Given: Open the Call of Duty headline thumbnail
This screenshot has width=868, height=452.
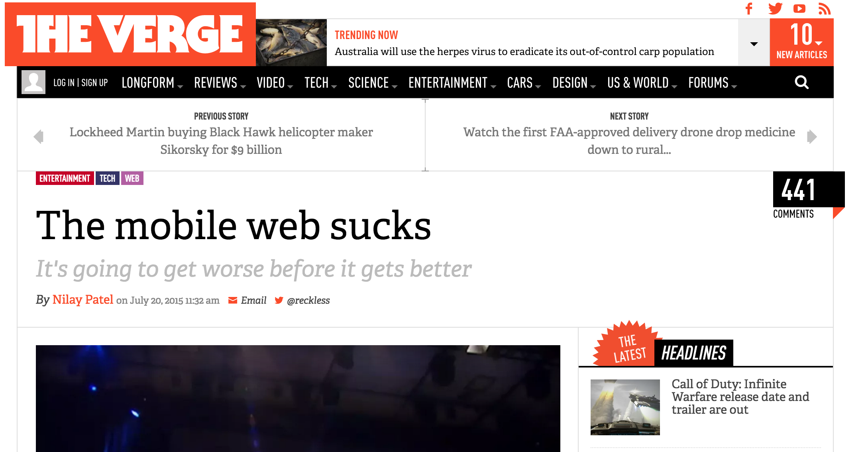Looking at the screenshot, I should click(625, 407).
